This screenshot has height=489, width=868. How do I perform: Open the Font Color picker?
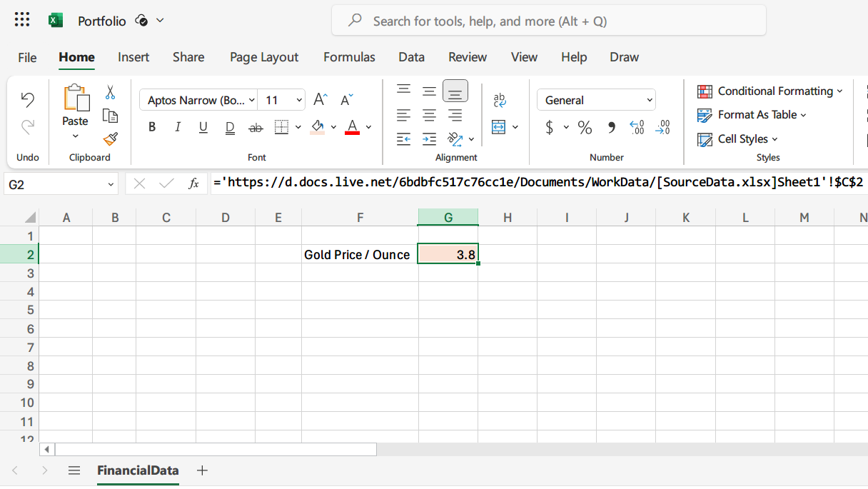[x=353, y=126]
